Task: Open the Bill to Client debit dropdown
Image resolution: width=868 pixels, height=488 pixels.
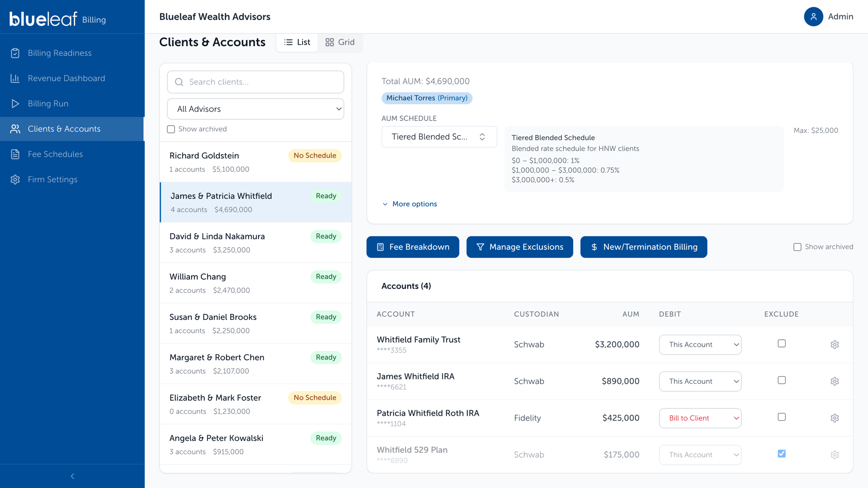Action: [x=700, y=418]
